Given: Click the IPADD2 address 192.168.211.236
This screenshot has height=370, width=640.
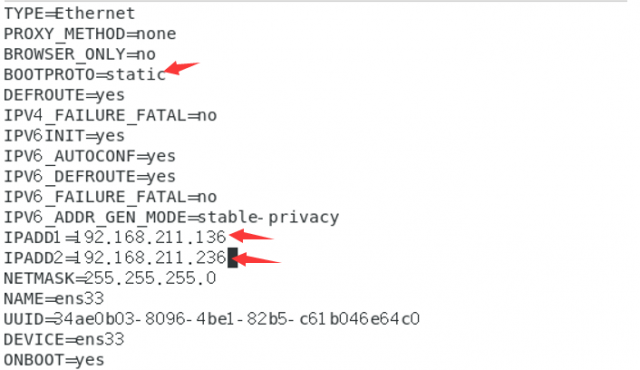Looking at the screenshot, I should (x=150, y=258).
